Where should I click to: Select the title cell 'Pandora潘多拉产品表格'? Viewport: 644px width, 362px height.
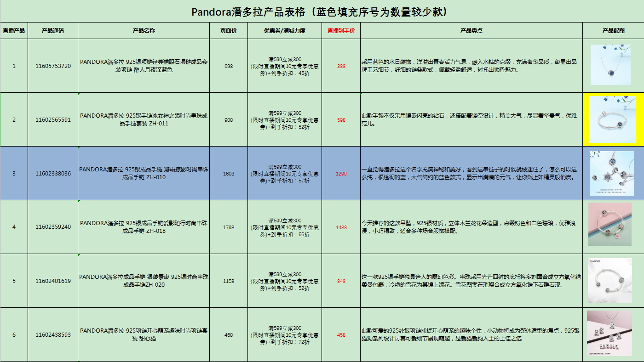coord(322,11)
